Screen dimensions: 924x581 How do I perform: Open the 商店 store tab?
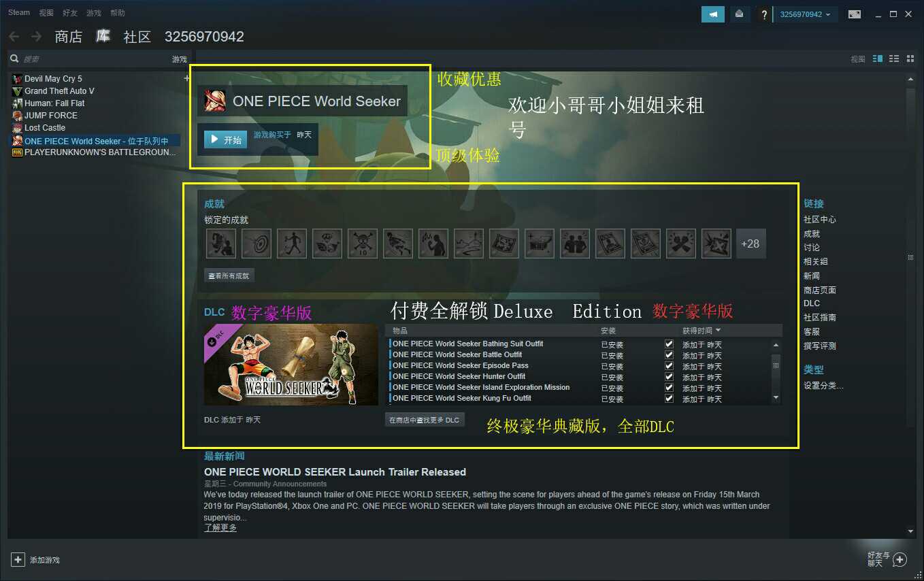click(68, 37)
